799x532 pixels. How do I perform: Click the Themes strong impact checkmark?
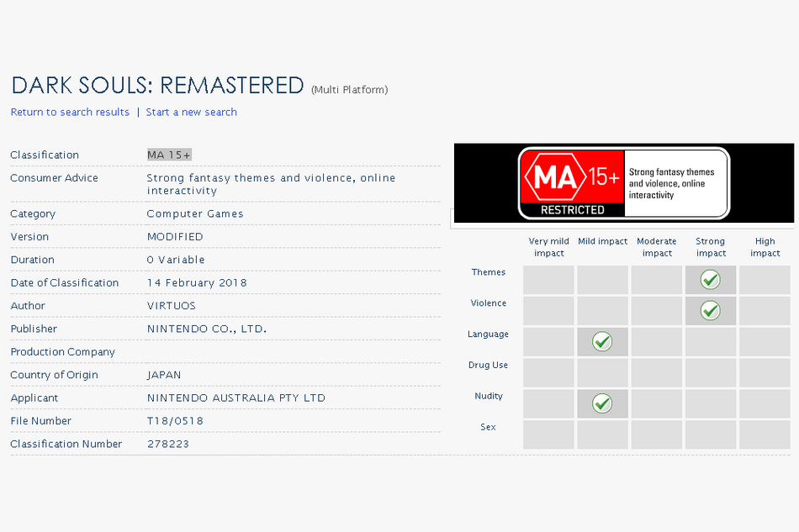(711, 280)
